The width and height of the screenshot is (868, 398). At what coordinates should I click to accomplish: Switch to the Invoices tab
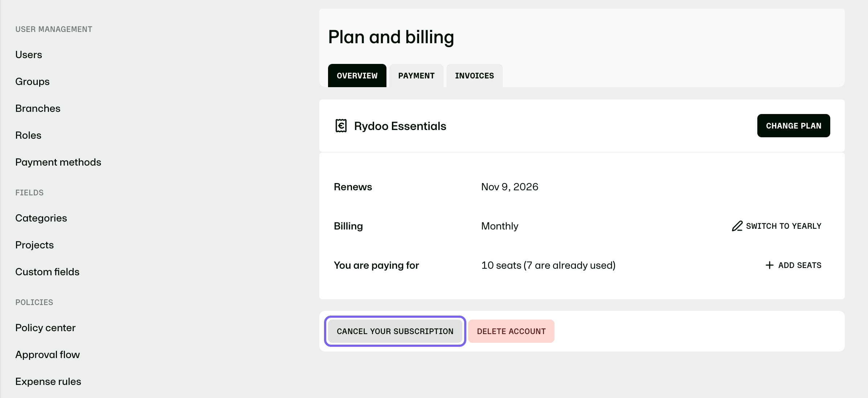coord(474,76)
